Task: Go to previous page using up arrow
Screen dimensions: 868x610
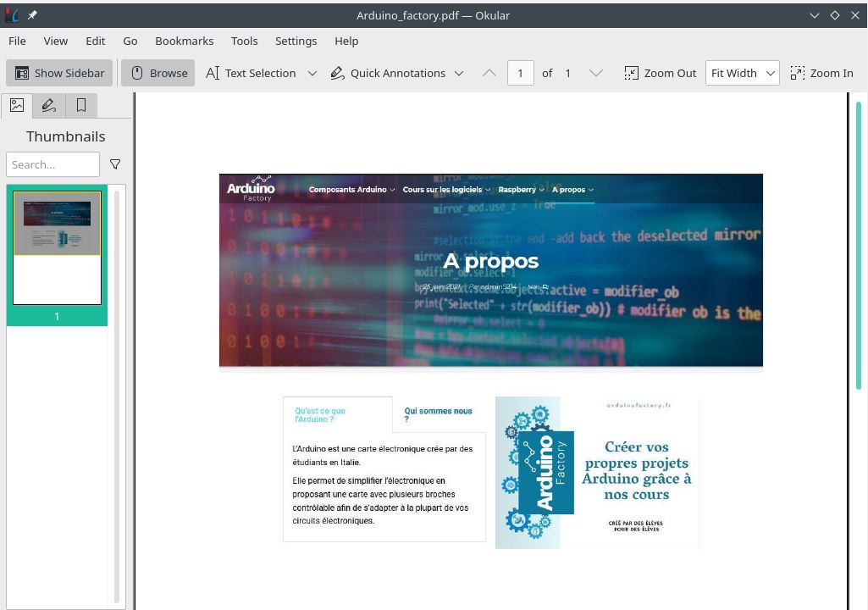Action: [489, 73]
